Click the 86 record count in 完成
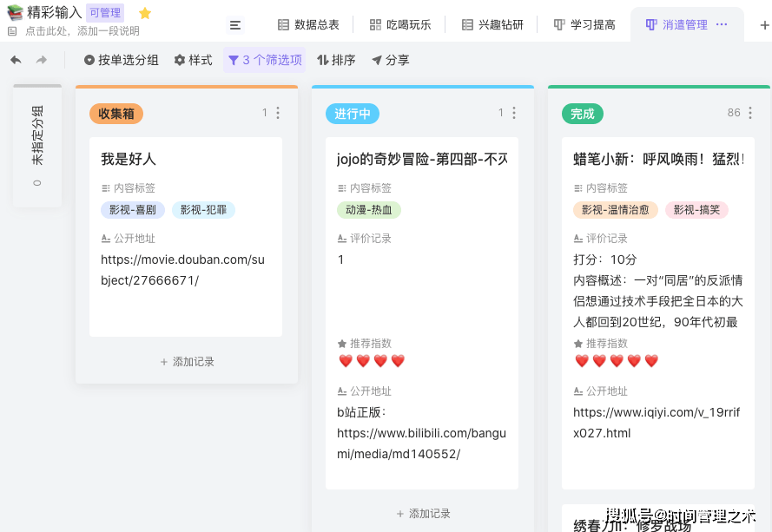772x532 pixels. [x=734, y=113]
